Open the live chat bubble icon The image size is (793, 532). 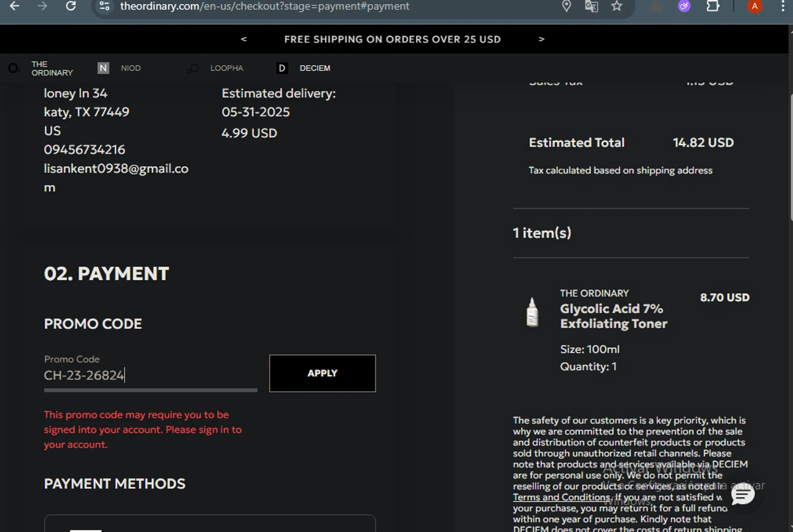743,494
